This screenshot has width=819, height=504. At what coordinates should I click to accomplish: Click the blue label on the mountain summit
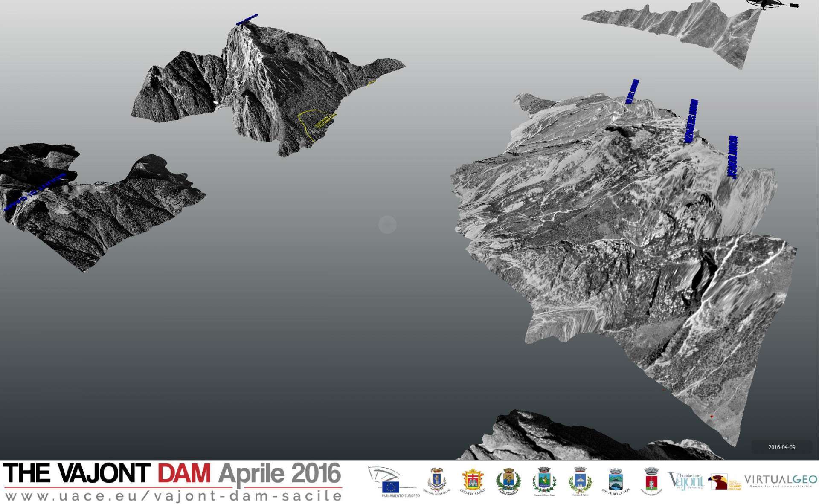(247, 20)
